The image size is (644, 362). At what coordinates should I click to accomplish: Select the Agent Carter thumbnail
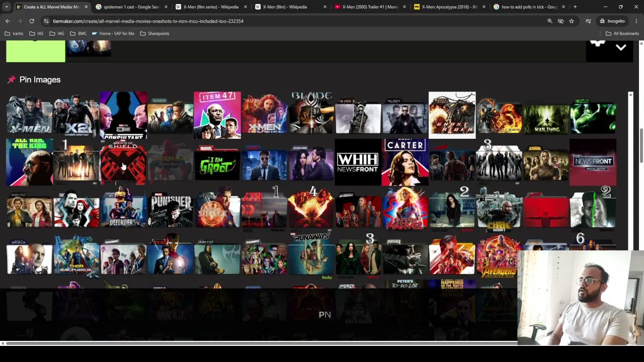click(x=405, y=162)
